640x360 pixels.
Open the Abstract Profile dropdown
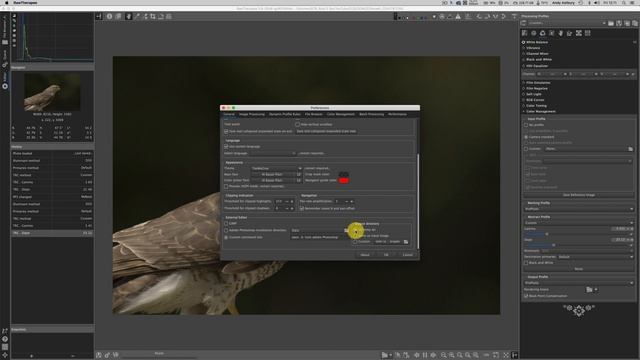click(578, 223)
